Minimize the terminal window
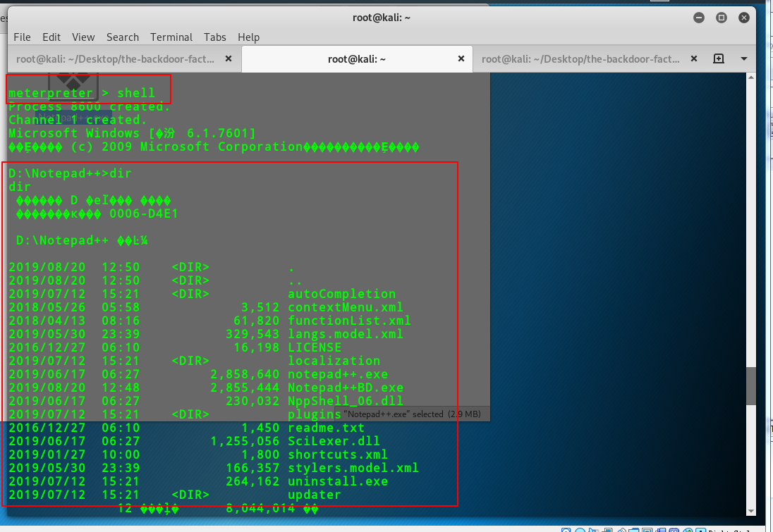The image size is (773, 532). [x=698, y=18]
